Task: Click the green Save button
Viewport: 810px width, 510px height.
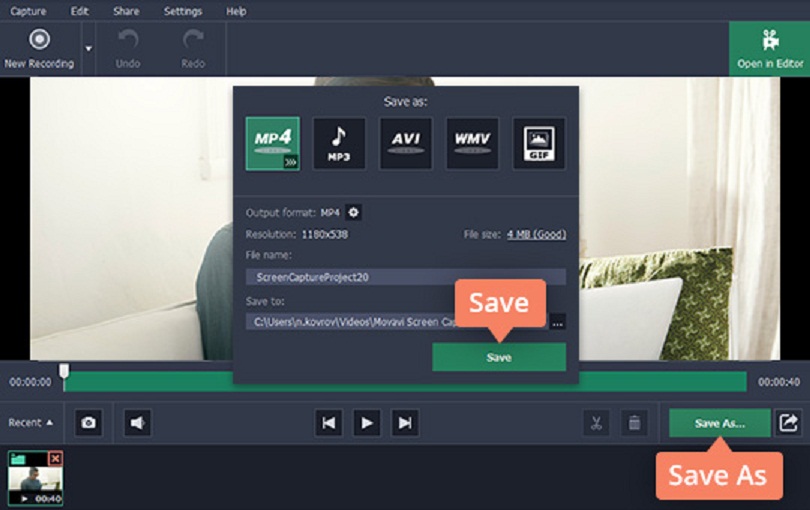Action: [498, 357]
